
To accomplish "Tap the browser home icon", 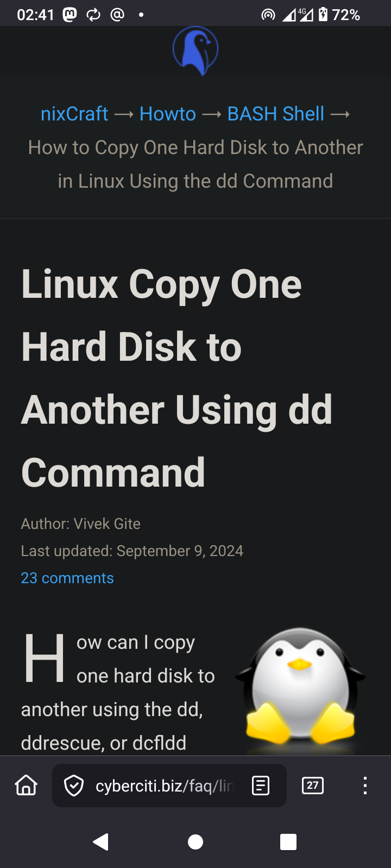I will (x=26, y=785).
